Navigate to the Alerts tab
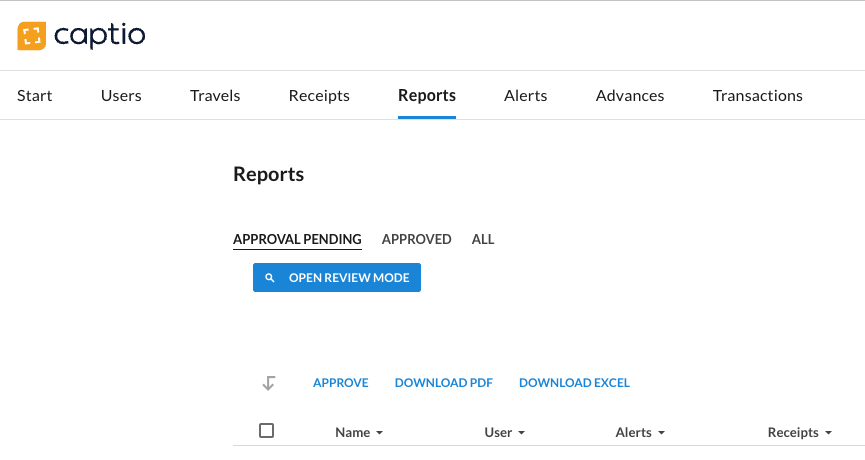Viewport: 865px width, 460px height. (525, 96)
